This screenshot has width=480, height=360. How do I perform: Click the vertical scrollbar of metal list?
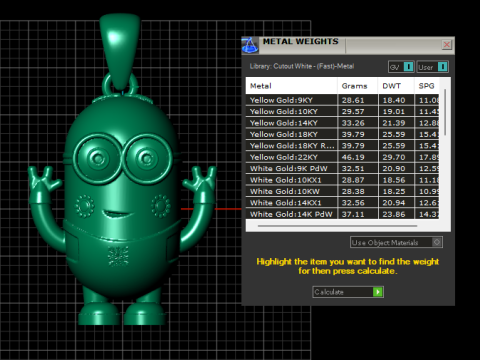[x=445, y=112]
